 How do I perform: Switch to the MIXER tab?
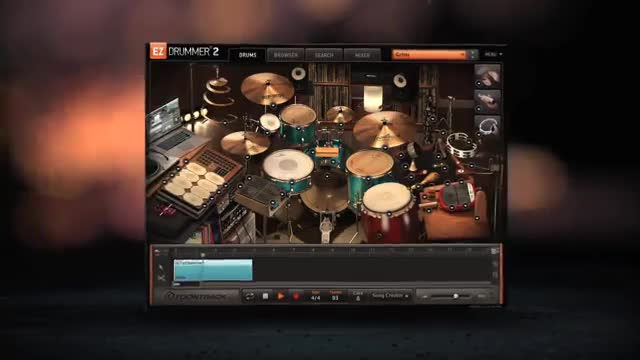(362, 55)
